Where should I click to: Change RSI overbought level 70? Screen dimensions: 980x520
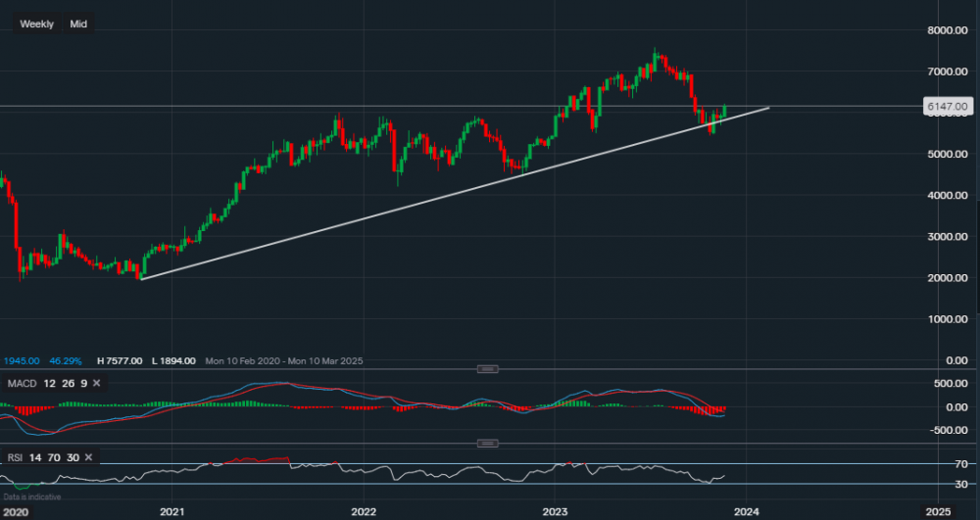coord(53,457)
